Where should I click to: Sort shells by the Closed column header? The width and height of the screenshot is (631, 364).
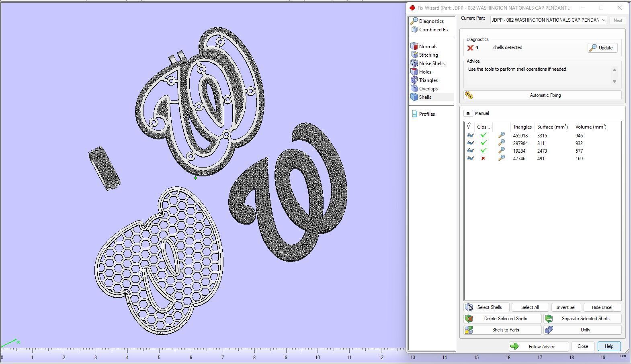click(483, 127)
